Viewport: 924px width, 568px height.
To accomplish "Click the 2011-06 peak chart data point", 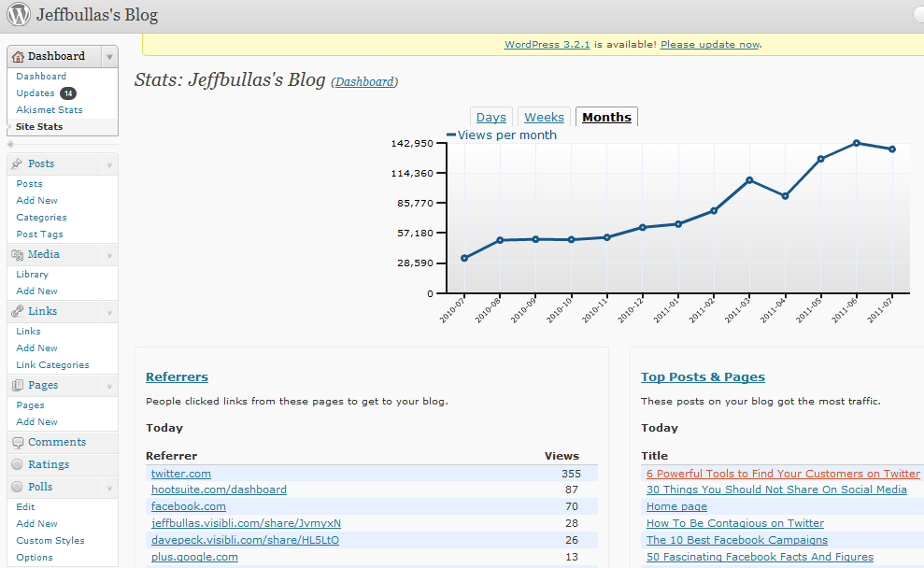I will pyautogui.click(x=856, y=143).
